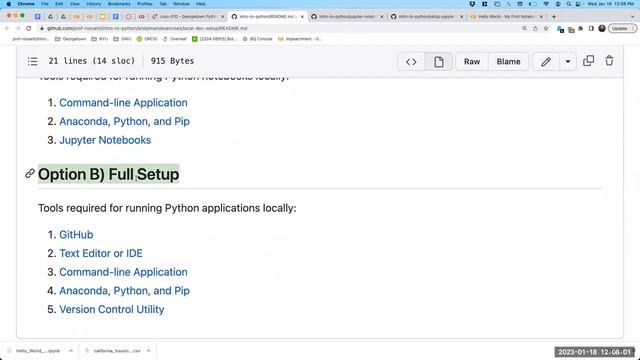Share this page icon in address bar
Viewport: 640px width, 360px height.
pyautogui.click(x=535, y=28)
